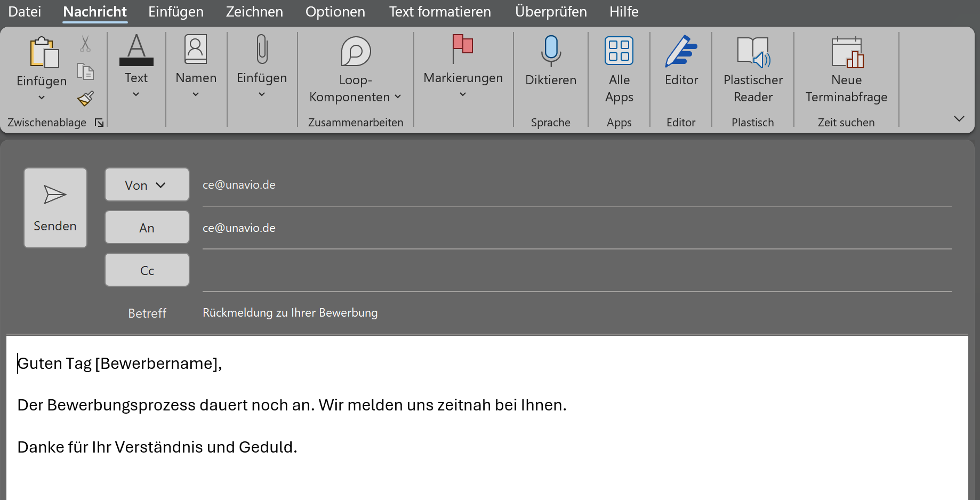The height and width of the screenshot is (500, 980).
Task: Click the Cc button
Action: (x=147, y=270)
